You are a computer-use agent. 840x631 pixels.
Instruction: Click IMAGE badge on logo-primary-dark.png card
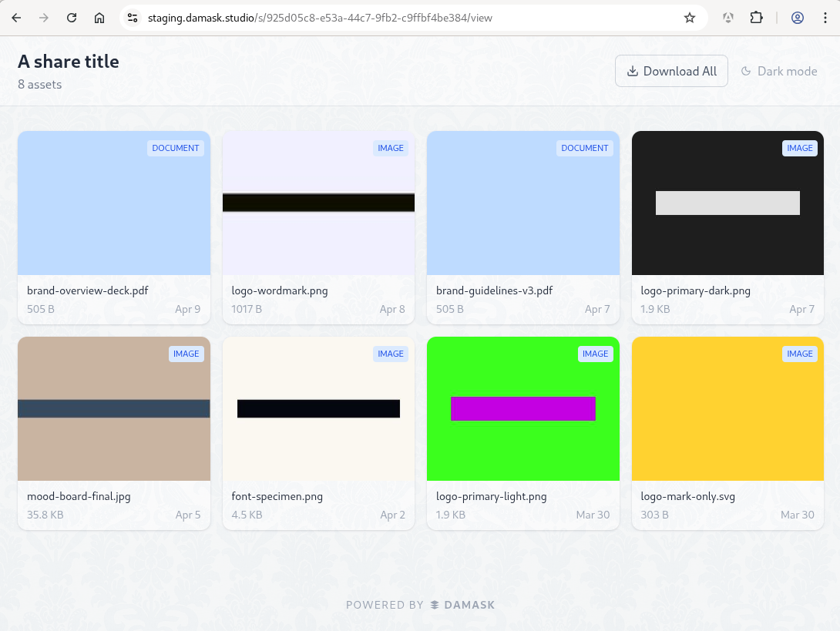[x=800, y=148]
